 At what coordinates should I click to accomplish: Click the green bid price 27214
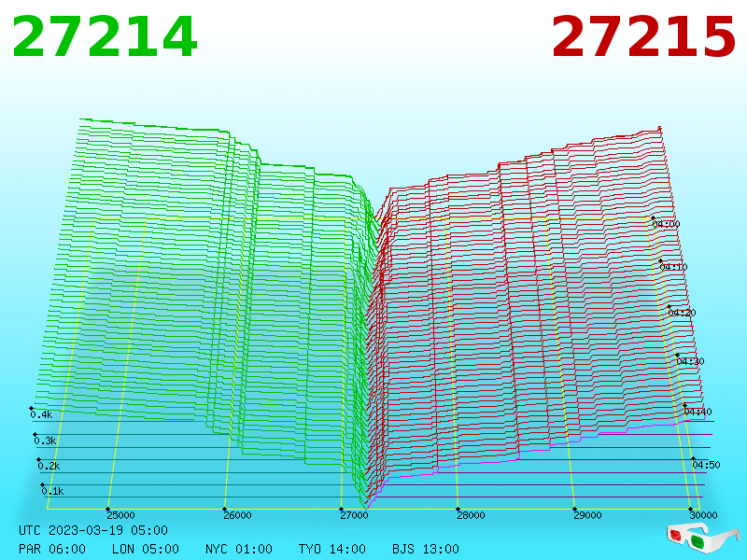pos(105,36)
